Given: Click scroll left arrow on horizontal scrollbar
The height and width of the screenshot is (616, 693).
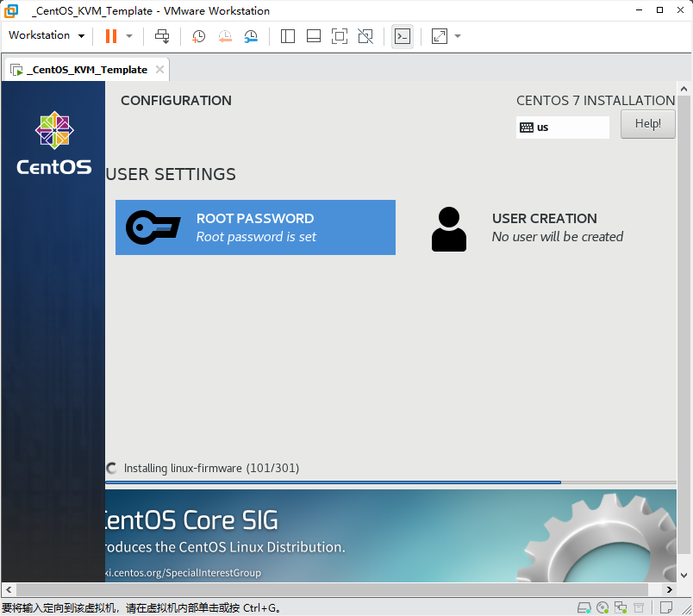Looking at the screenshot, I should (9, 589).
